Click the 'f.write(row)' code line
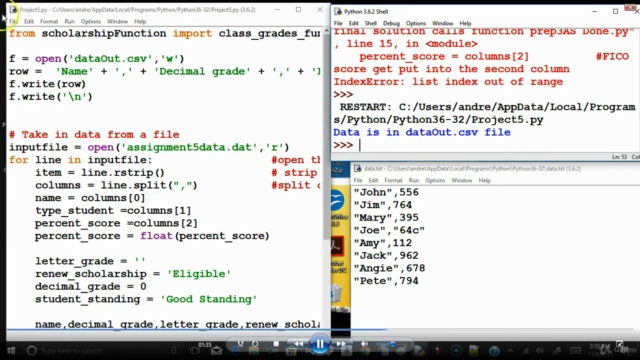 coord(47,84)
